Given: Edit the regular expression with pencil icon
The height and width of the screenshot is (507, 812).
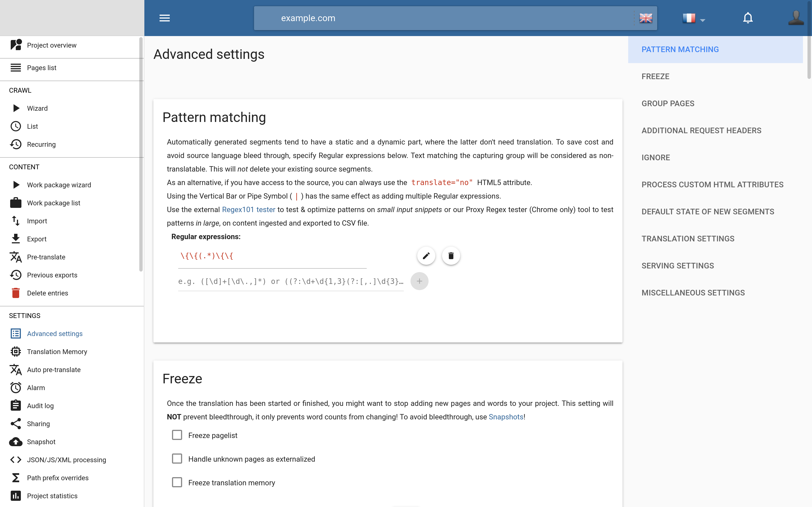Looking at the screenshot, I should [426, 256].
